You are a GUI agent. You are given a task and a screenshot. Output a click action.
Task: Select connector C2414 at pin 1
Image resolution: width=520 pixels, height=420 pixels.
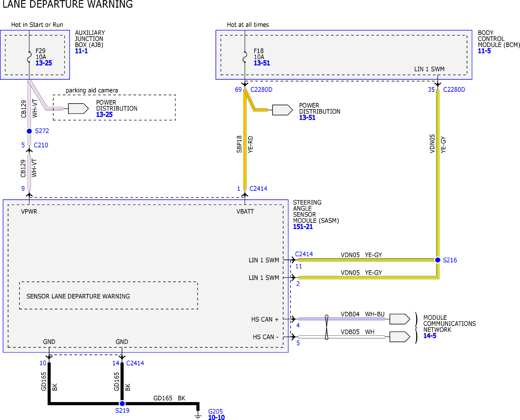pos(258,189)
